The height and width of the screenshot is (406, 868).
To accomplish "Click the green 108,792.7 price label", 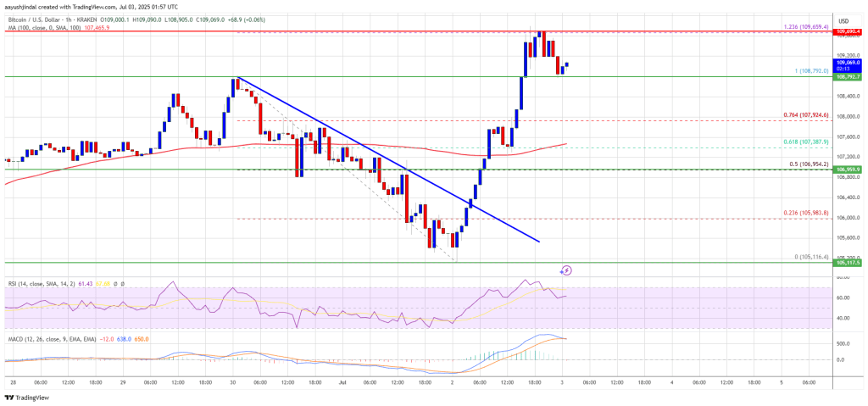I will tap(848, 76).
